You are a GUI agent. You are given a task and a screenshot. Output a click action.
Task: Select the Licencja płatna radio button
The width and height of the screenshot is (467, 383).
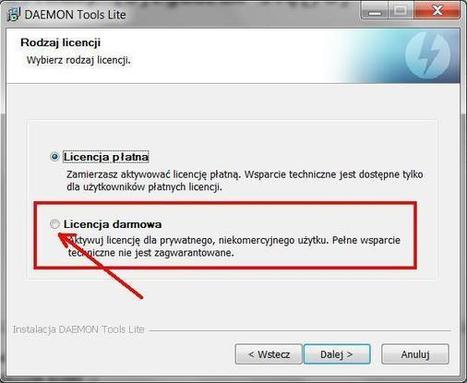point(54,157)
